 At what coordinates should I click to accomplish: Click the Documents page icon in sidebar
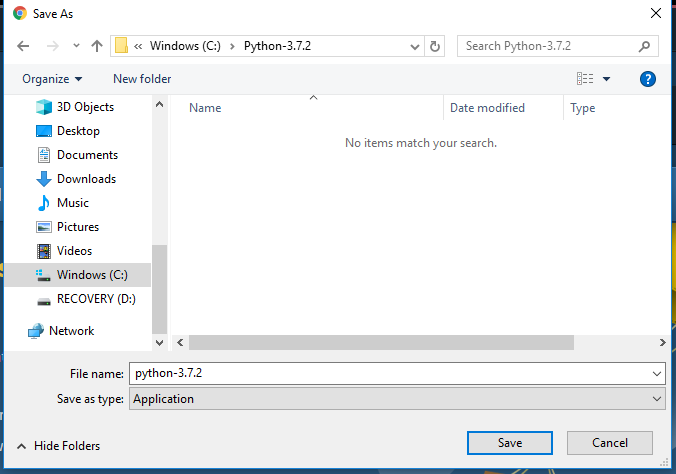click(x=44, y=155)
